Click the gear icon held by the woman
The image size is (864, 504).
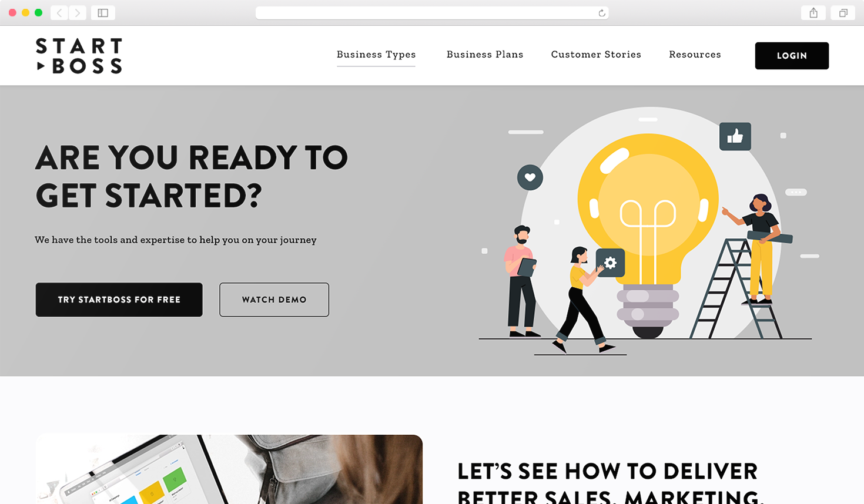tap(610, 263)
